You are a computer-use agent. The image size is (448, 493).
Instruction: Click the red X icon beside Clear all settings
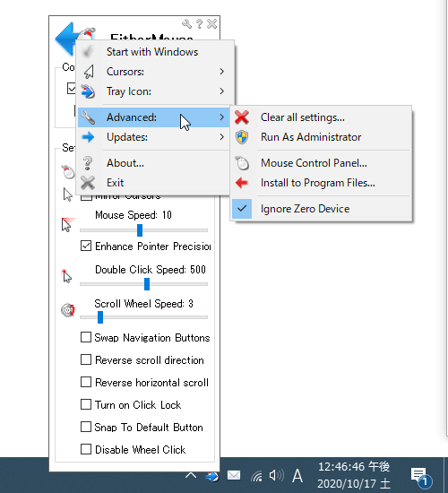pyautogui.click(x=242, y=117)
